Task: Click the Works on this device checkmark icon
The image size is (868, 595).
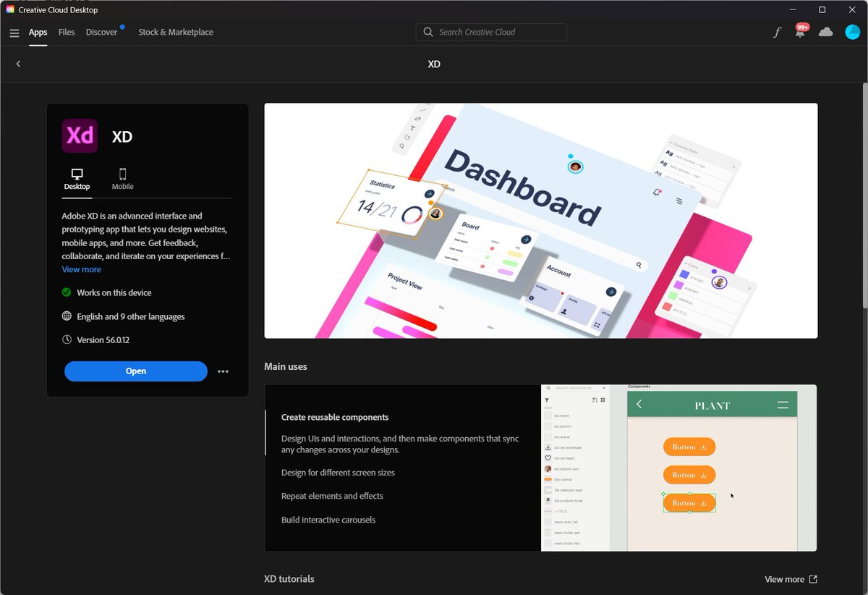Action: 67,292
